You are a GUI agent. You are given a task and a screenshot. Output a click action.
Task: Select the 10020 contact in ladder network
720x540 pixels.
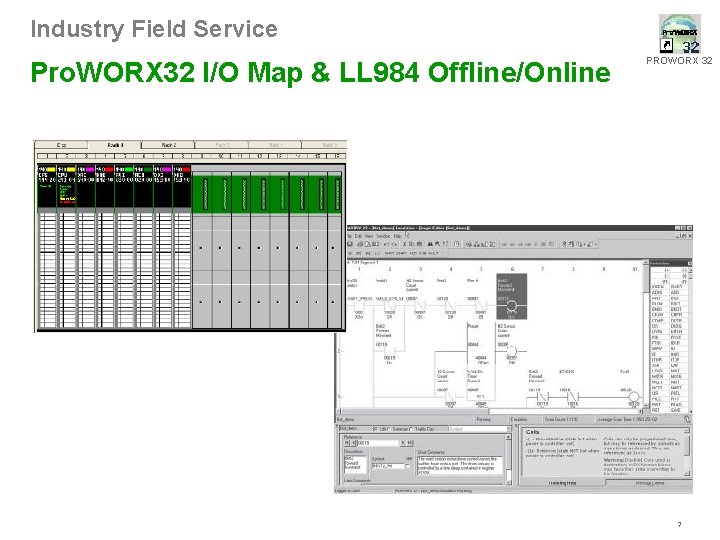[390, 306]
